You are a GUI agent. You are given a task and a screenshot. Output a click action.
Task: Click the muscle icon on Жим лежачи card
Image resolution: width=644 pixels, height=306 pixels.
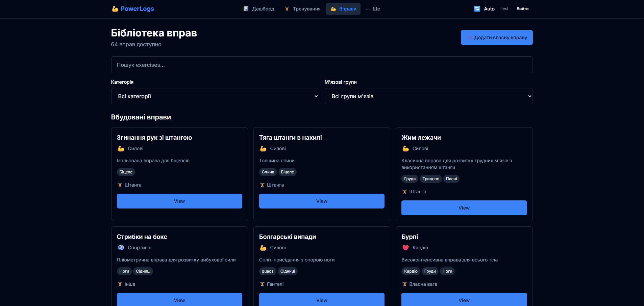405,148
